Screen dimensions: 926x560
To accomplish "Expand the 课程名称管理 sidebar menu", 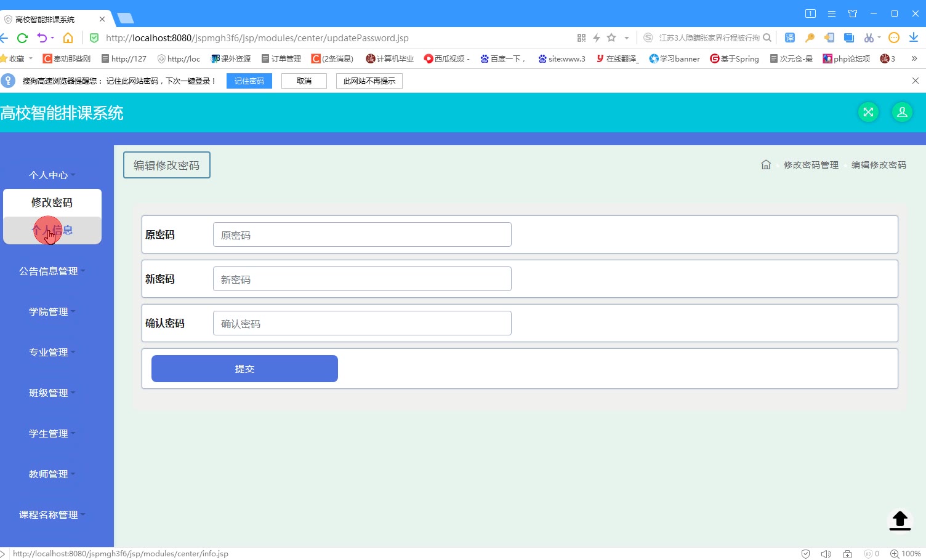I will tap(52, 515).
